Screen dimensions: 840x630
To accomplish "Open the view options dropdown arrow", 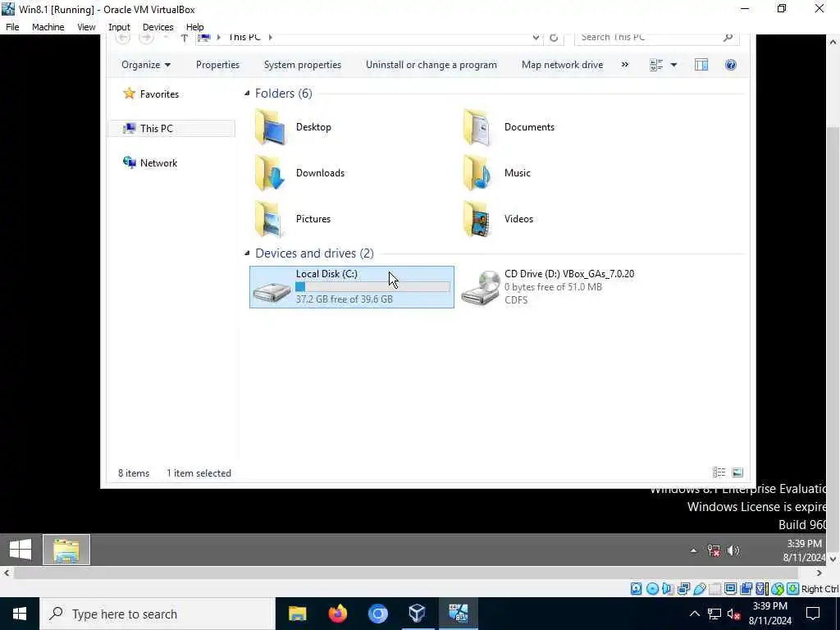I will [x=673, y=65].
